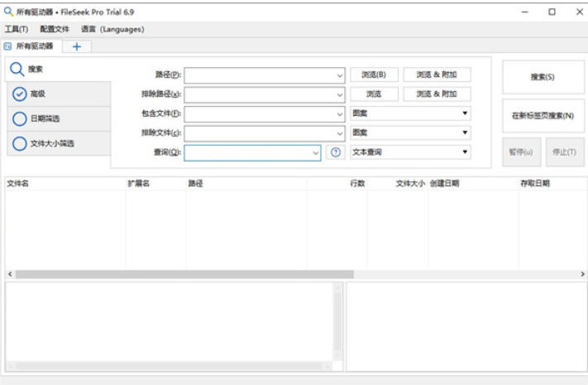Sort results by 扩展名 column header

(x=156, y=183)
